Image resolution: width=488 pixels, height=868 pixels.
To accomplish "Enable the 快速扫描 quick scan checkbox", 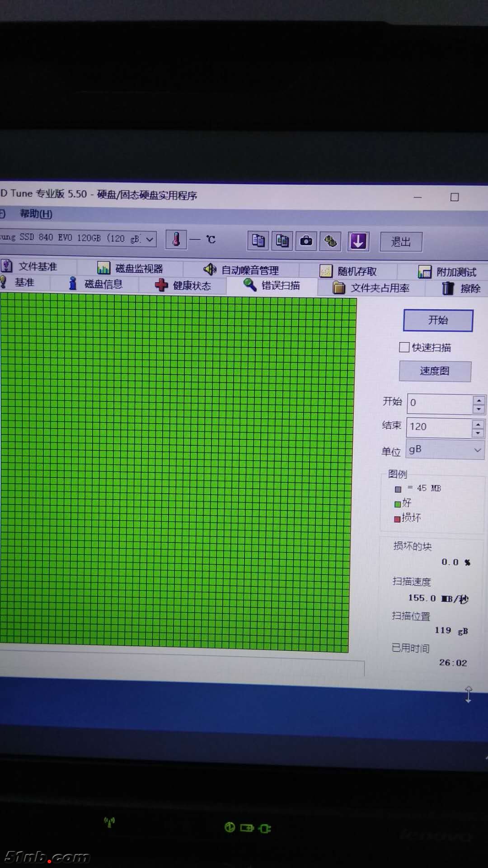I will 404,347.
